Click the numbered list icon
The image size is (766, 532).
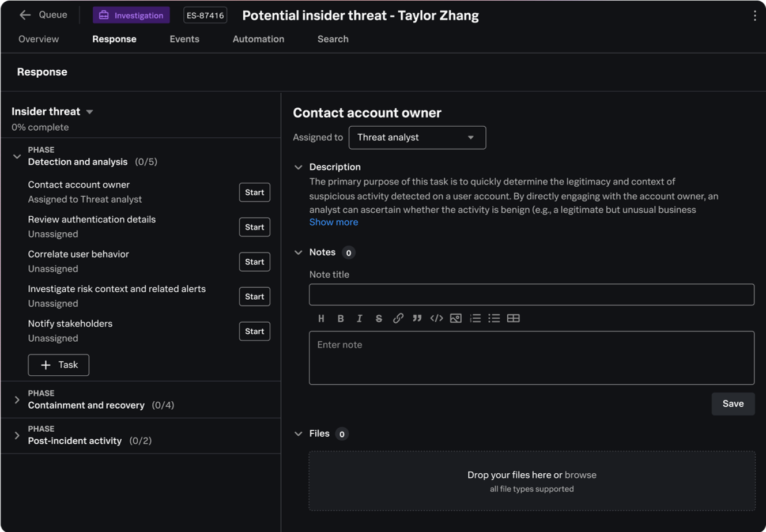(x=475, y=318)
